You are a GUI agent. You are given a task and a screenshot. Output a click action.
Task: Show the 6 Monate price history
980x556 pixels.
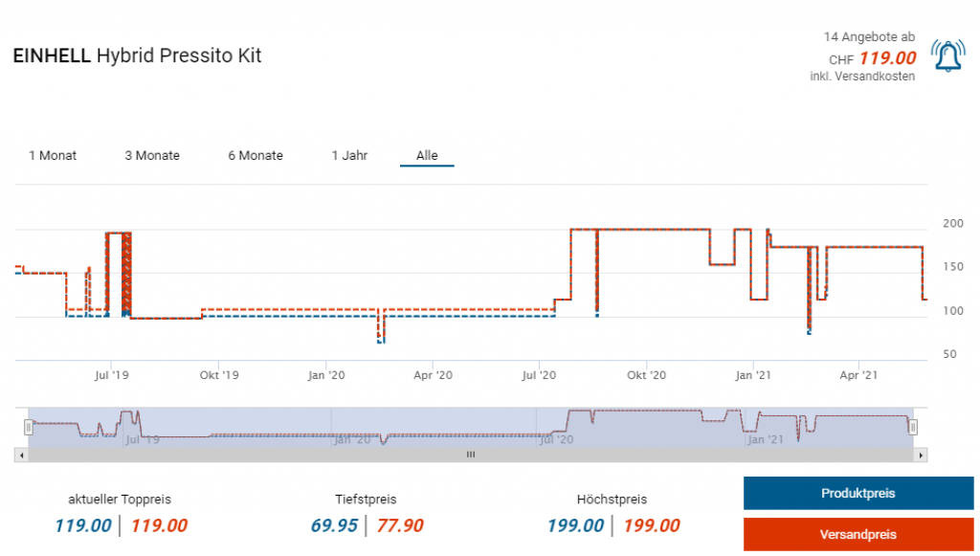coord(256,155)
